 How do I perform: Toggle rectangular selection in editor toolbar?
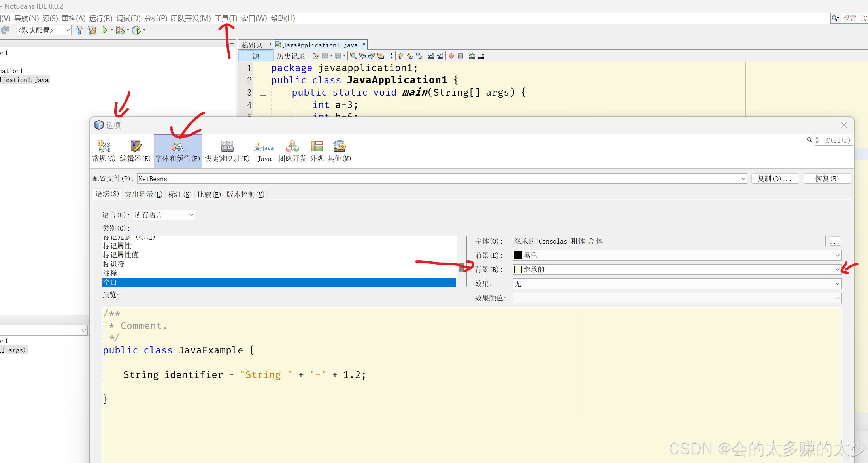click(390, 56)
